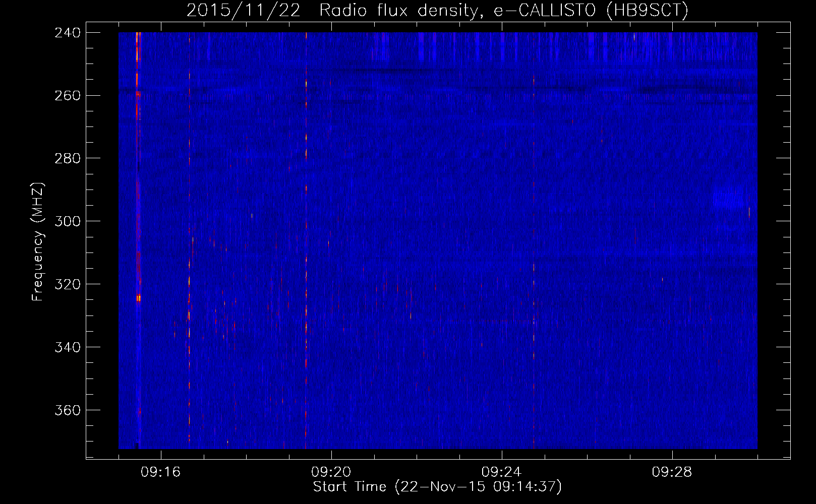Viewport: 816px width, 504px height.
Task: Click the 09:24 time tick label
Action: point(501,472)
